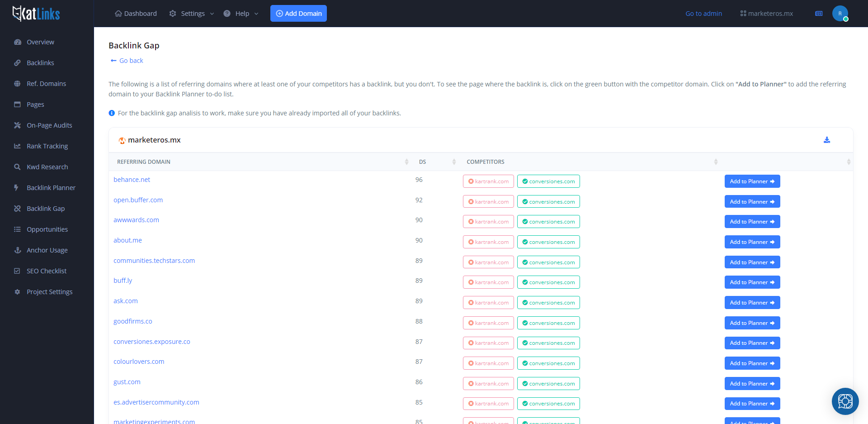Click the SEO Checklist checkbox icon
Screen dimensions: 868x424
(x=17, y=271)
